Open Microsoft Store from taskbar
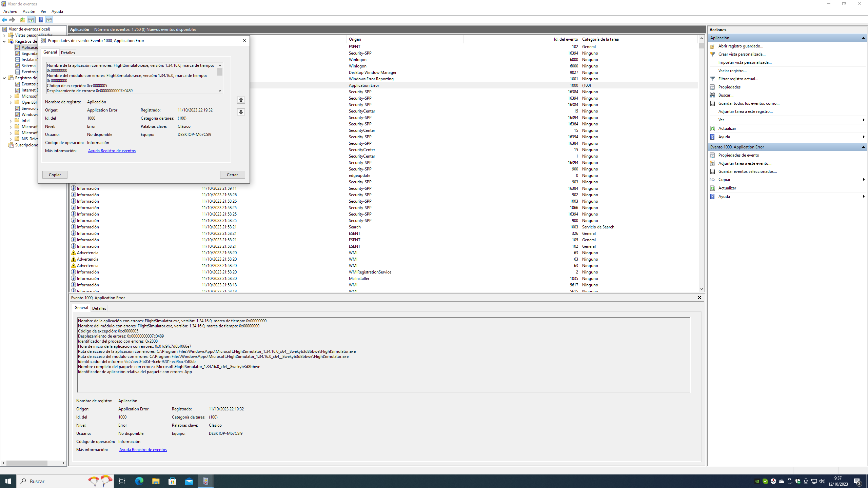The height and width of the screenshot is (488, 868). pos(173,481)
